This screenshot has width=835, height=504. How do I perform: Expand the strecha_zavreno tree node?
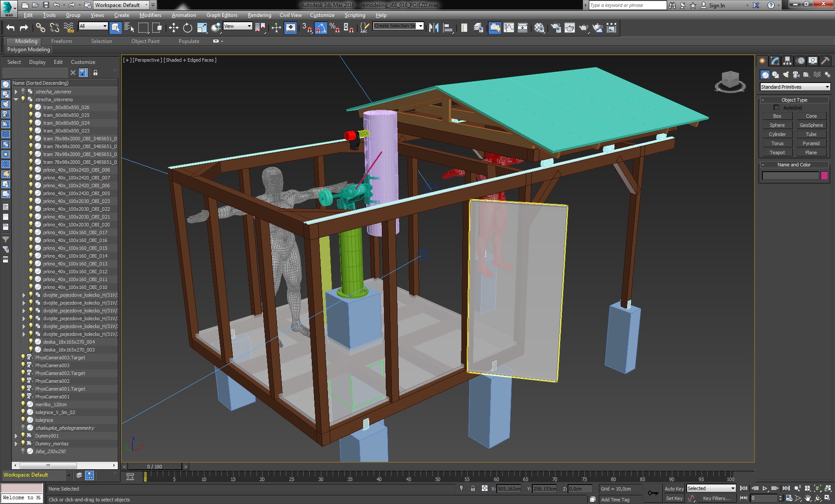pos(16,92)
